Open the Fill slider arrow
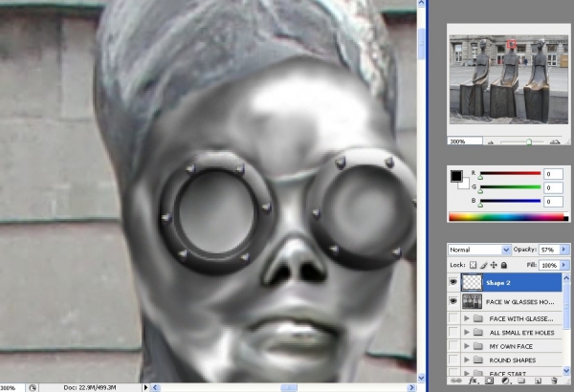This screenshot has height=392, width=574. pyautogui.click(x=564, y=265)
